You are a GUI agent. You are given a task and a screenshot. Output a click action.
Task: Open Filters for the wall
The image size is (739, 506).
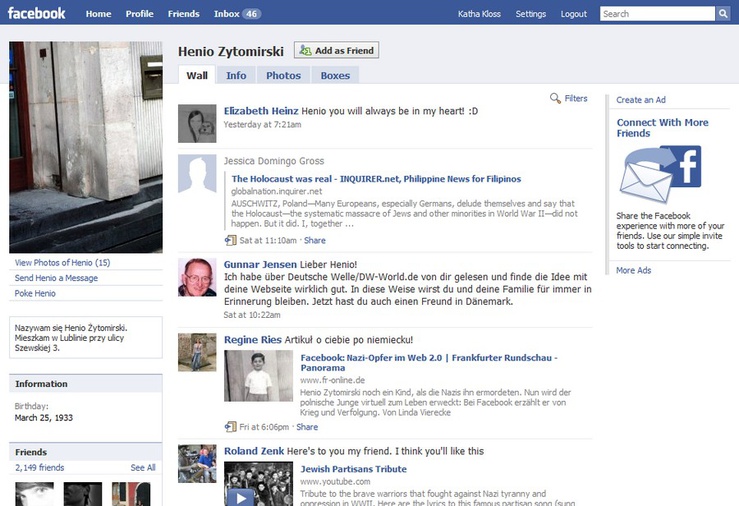tap(576, 98)
